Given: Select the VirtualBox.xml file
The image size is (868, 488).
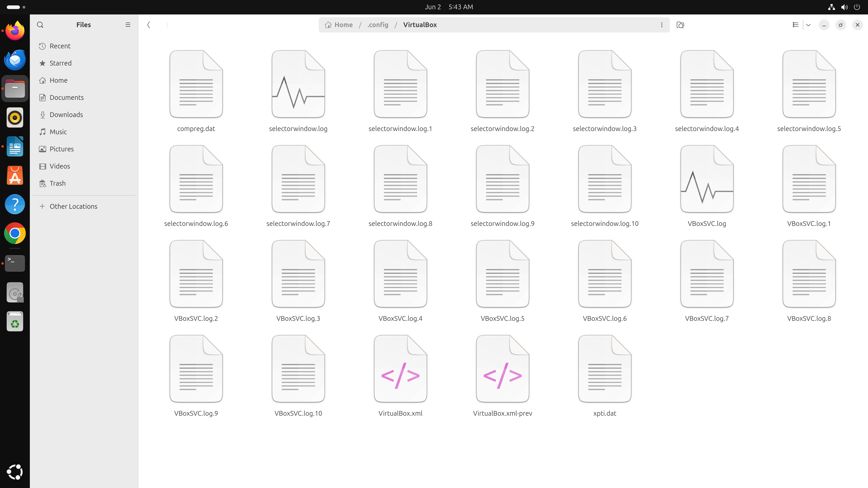Looking at the screenshot, I should [x=400, y=369].
